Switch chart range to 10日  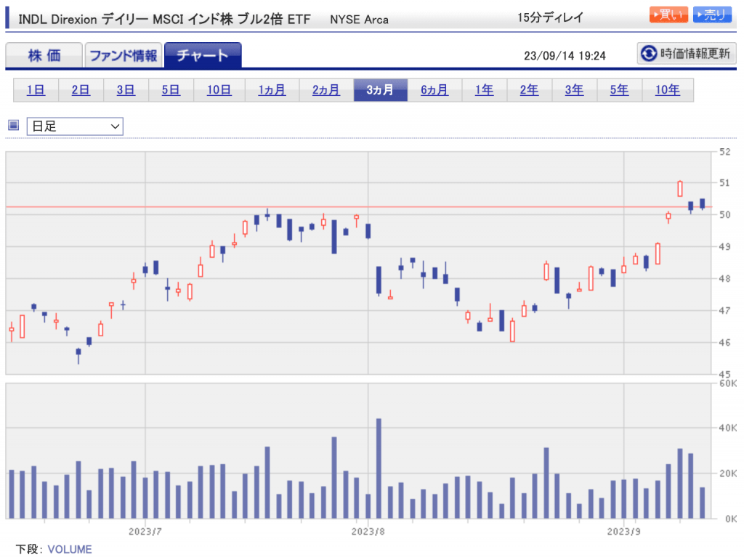(x=219, y=90)
